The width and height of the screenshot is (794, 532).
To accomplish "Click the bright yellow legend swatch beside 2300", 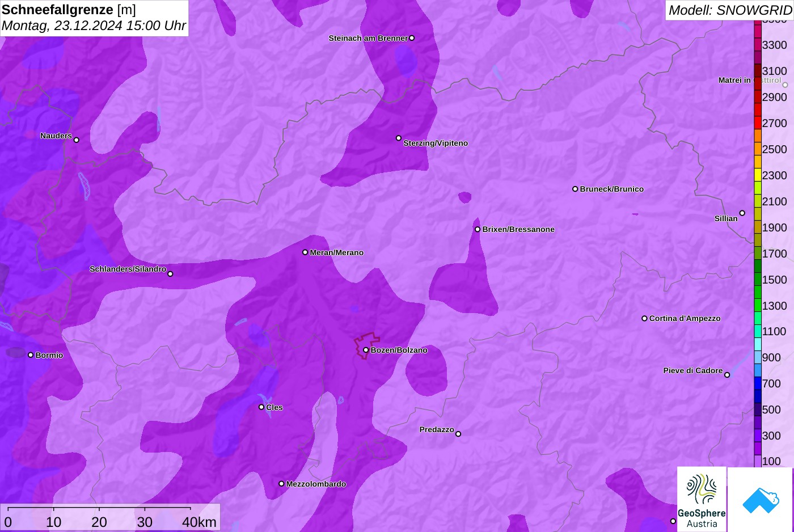I will (x=758, y=175).
